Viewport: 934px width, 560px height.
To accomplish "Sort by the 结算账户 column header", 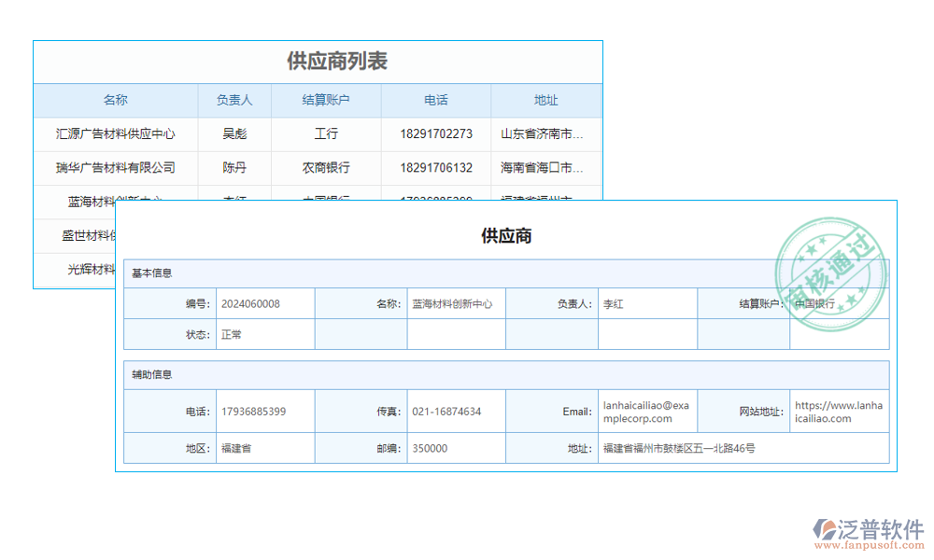I will (326, 100).
